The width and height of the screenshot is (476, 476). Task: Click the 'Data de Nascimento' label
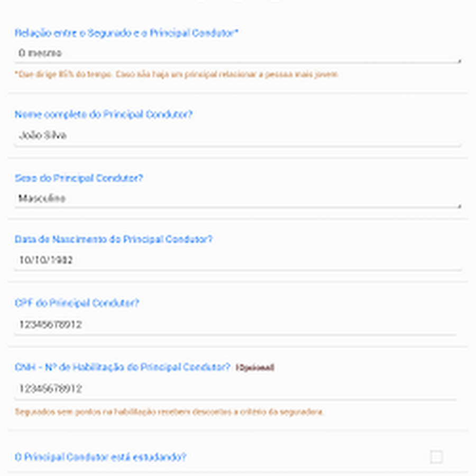point(113,239)
